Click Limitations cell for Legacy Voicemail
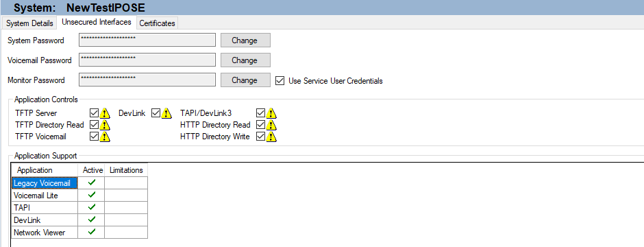The image size is (644, 247). (126, 183)
